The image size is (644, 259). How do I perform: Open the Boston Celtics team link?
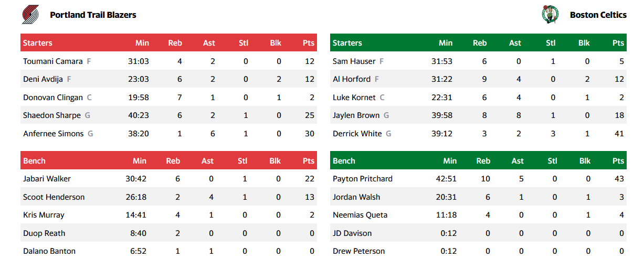point(598,15)
